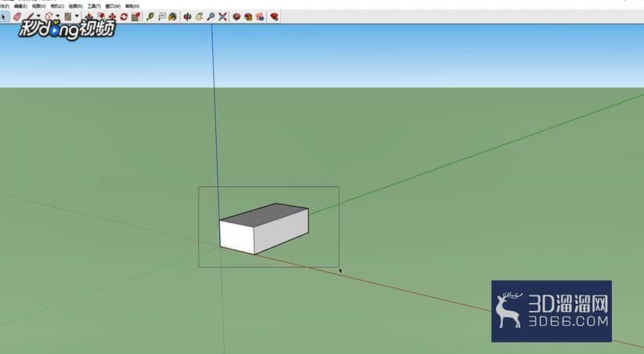Click the dark gray top face of box
This screenshot has height=354, width=644.
point(265,215)
